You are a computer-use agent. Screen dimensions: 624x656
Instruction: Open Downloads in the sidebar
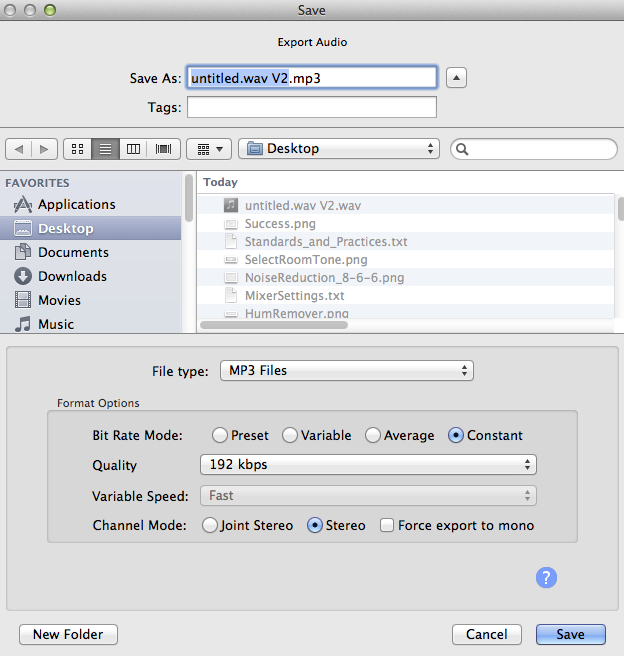(90, 276)
